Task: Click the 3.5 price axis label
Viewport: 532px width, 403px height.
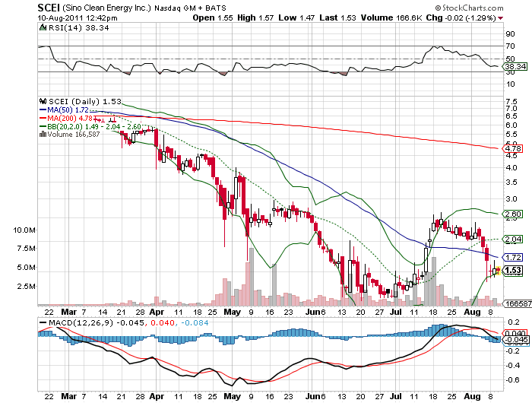Action: pyautogui.click(x=511, y=182)
